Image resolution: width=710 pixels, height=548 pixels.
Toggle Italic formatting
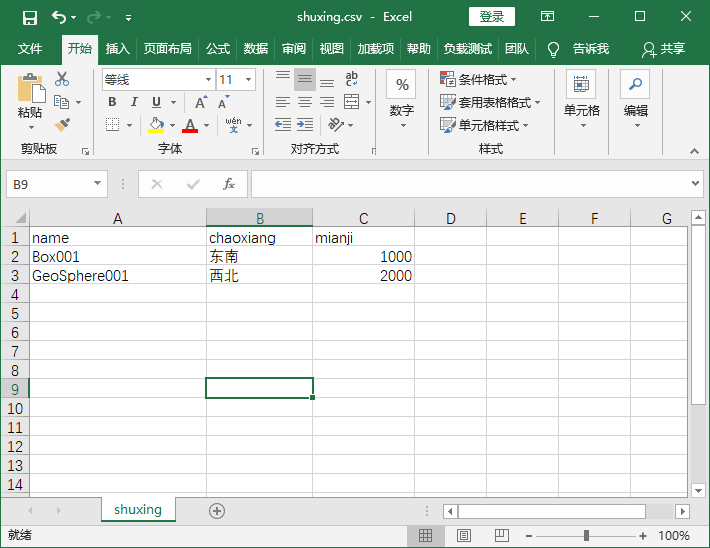(x=134, y=102)
